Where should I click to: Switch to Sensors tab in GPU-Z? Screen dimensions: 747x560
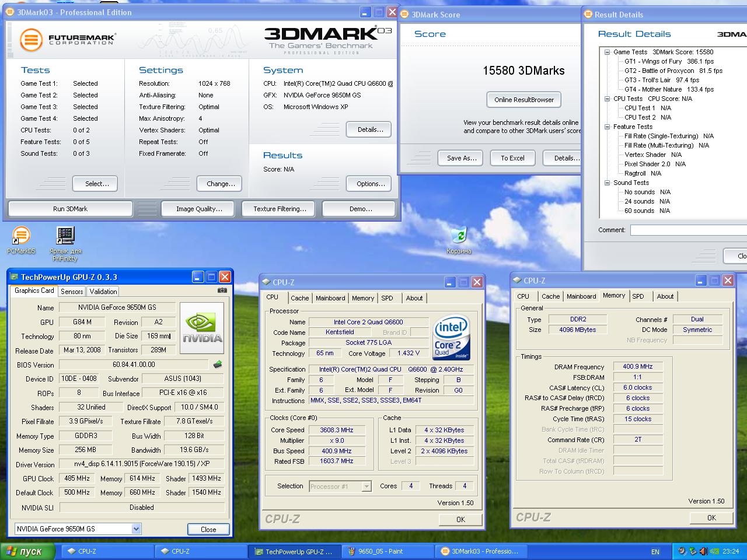tap(72, 292)
